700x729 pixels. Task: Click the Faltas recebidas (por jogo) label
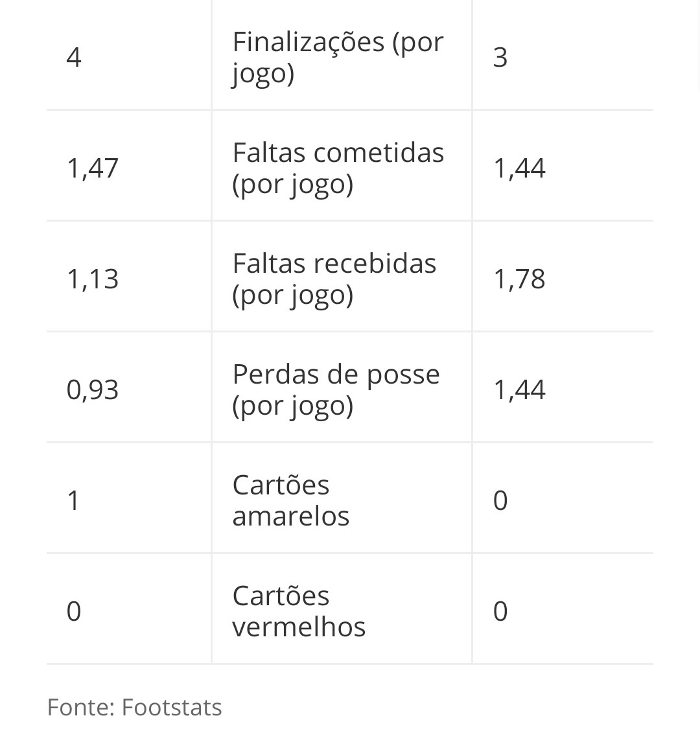click(334, 279)
